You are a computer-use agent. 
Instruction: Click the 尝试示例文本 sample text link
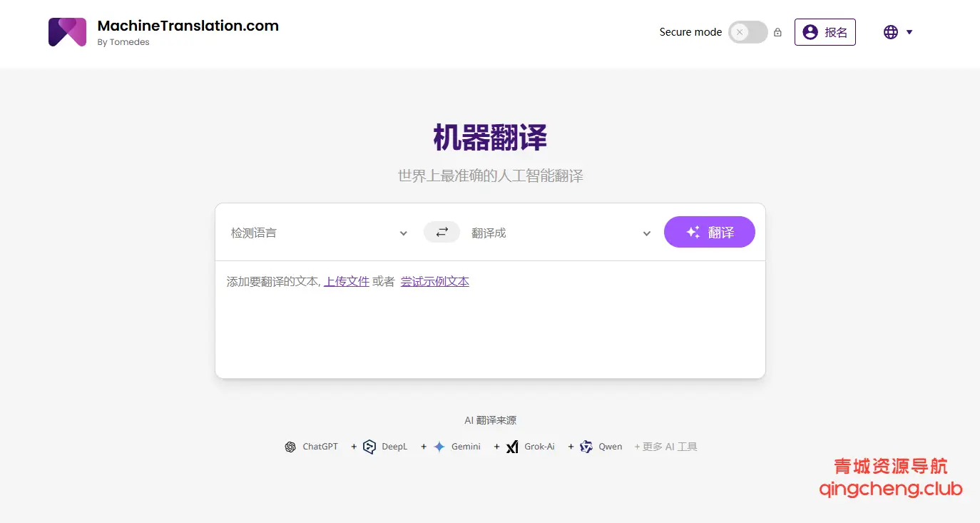coord(434,280)
